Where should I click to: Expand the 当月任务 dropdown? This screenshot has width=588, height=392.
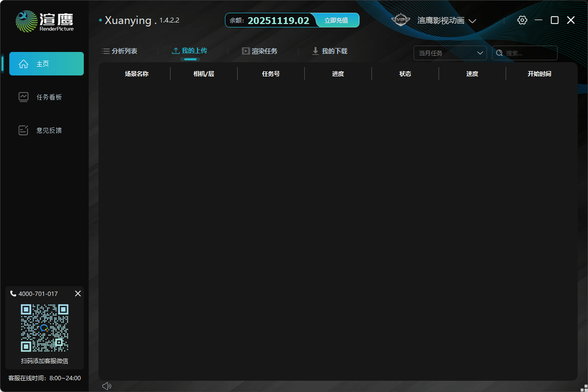click(450, 53)
